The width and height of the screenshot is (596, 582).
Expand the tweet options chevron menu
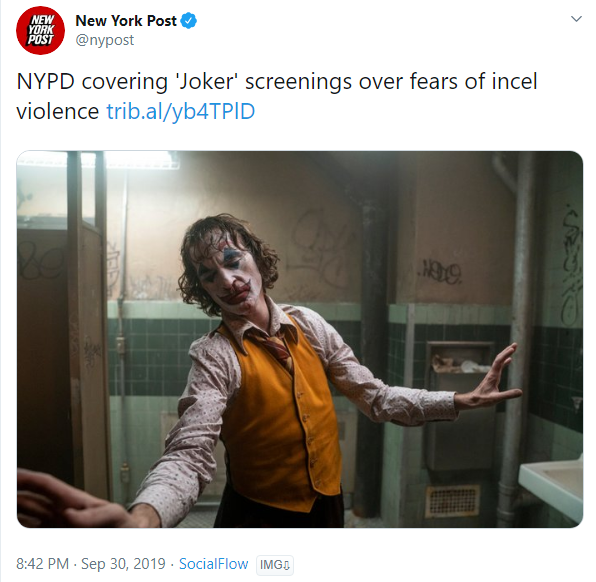[576, 19]
